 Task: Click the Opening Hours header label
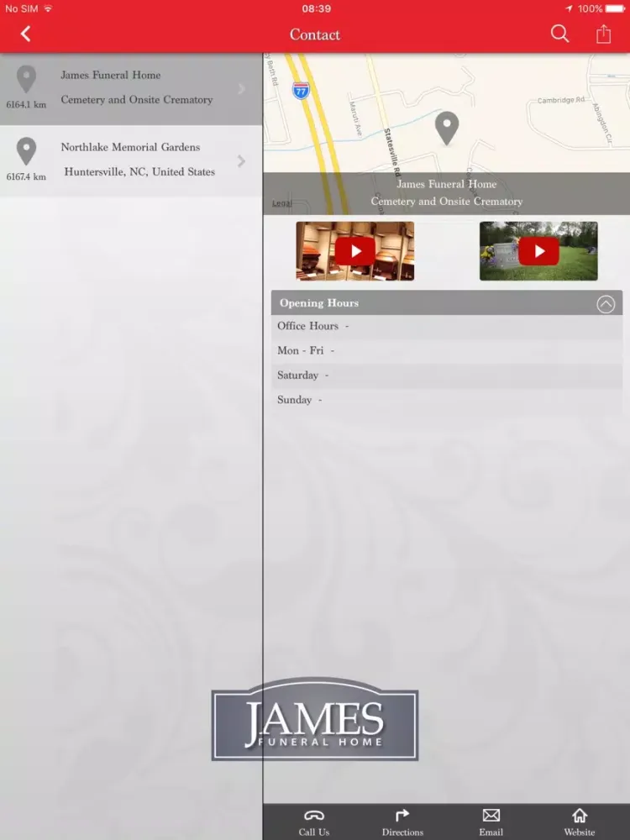point(318,303)
